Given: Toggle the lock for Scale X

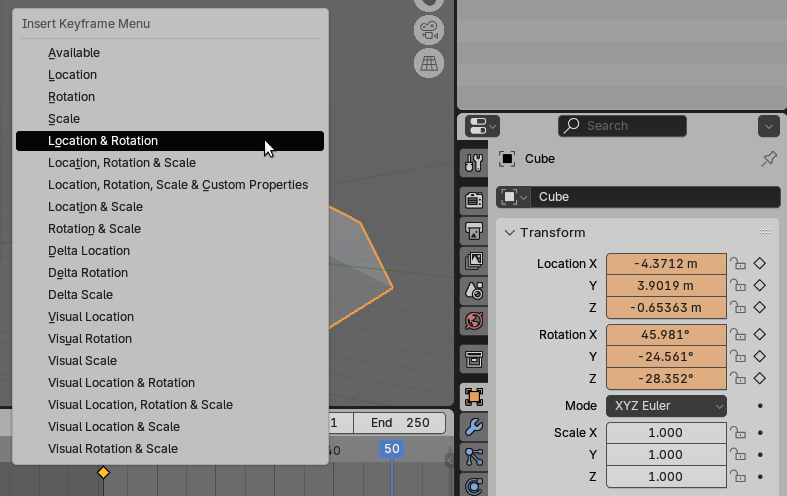Looking at the screenshot, I should [738, 432].
